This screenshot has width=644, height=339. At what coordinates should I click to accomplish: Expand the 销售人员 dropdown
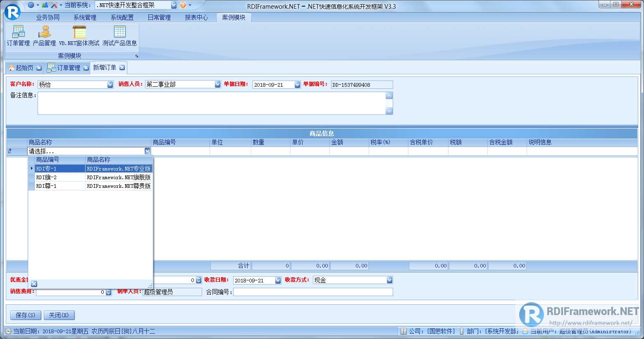[218, 84]
